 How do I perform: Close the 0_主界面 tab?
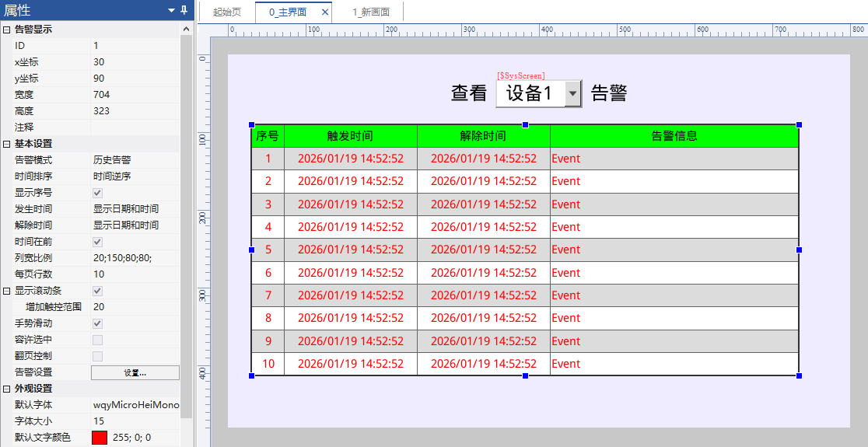click(325, 12)
